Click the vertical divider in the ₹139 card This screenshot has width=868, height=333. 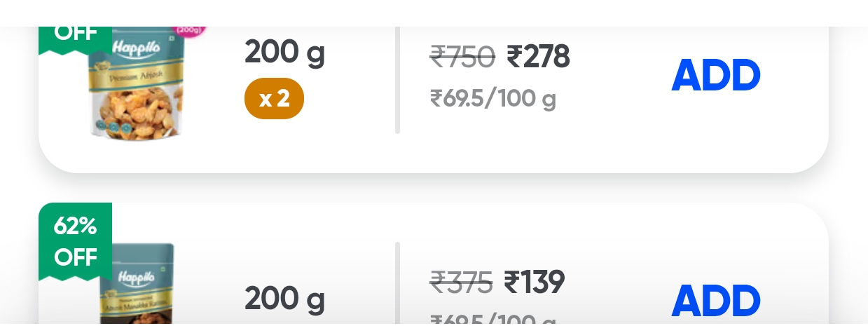coord(397,284)
